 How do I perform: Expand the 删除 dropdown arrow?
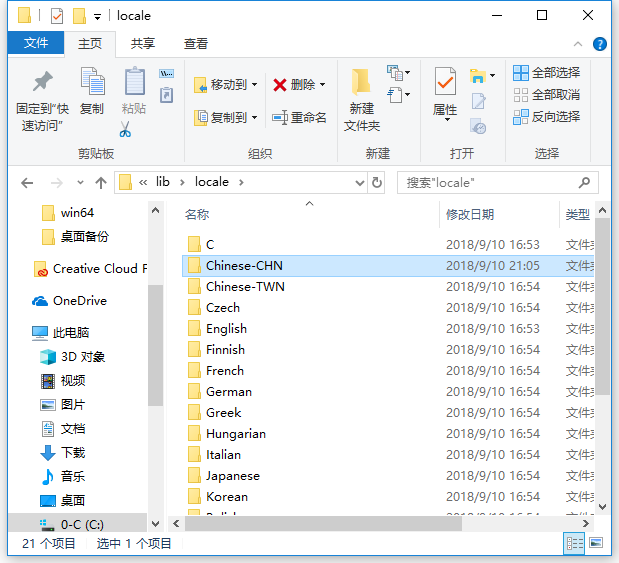click(323, 84)
